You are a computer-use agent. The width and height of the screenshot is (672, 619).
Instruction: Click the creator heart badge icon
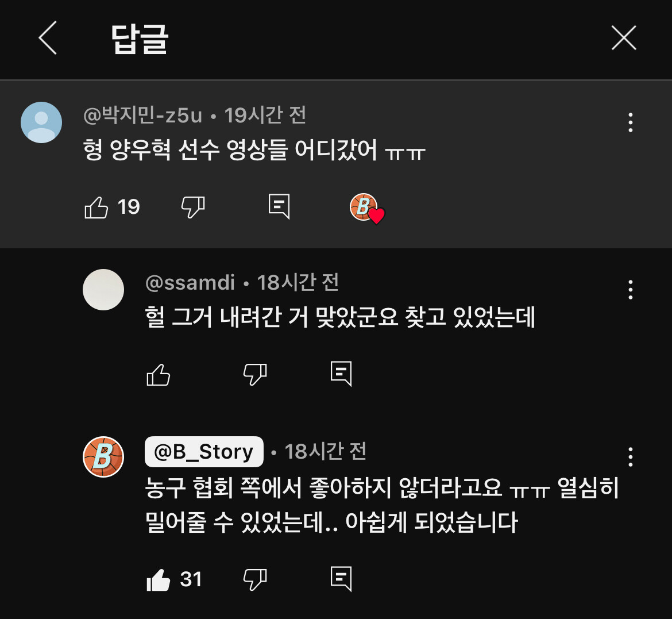[x=367, y=209]
